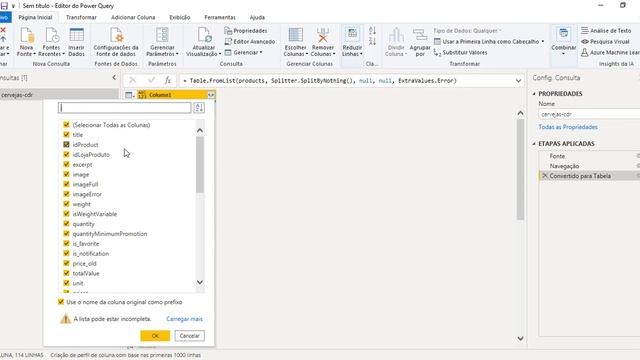Click Substituir Valores

(460, 53)
